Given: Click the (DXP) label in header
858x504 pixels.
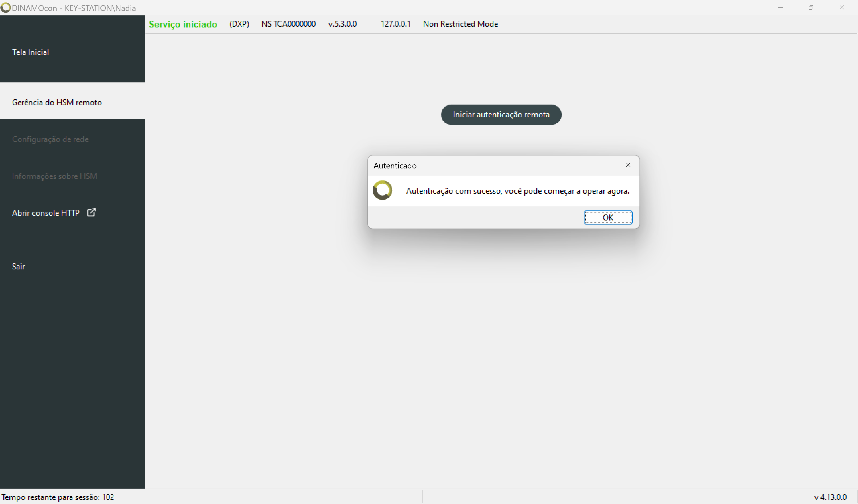Looking at the screenshot, I should pos(239,24).
